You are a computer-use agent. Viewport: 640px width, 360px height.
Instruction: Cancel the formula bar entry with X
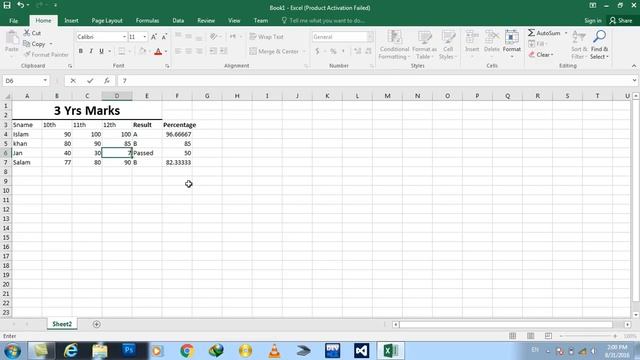[x=73, y=81]
